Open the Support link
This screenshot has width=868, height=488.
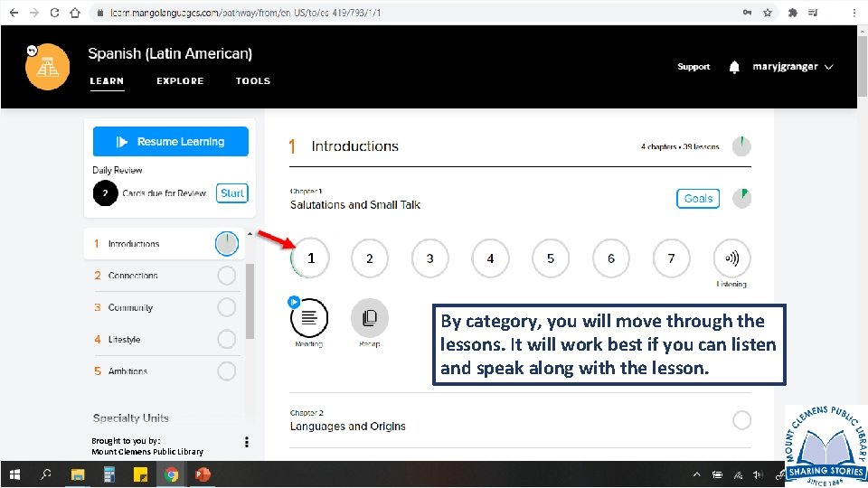pos(693,66)
